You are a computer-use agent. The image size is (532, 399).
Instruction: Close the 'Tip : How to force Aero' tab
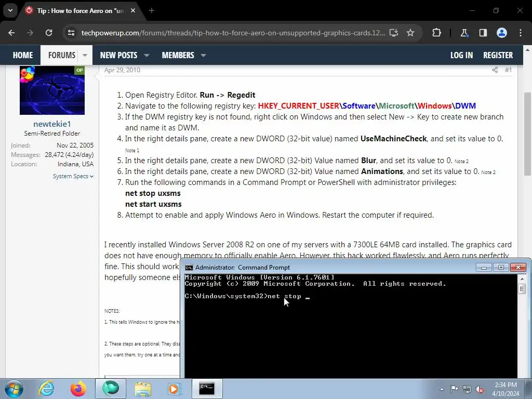point(133,10)
